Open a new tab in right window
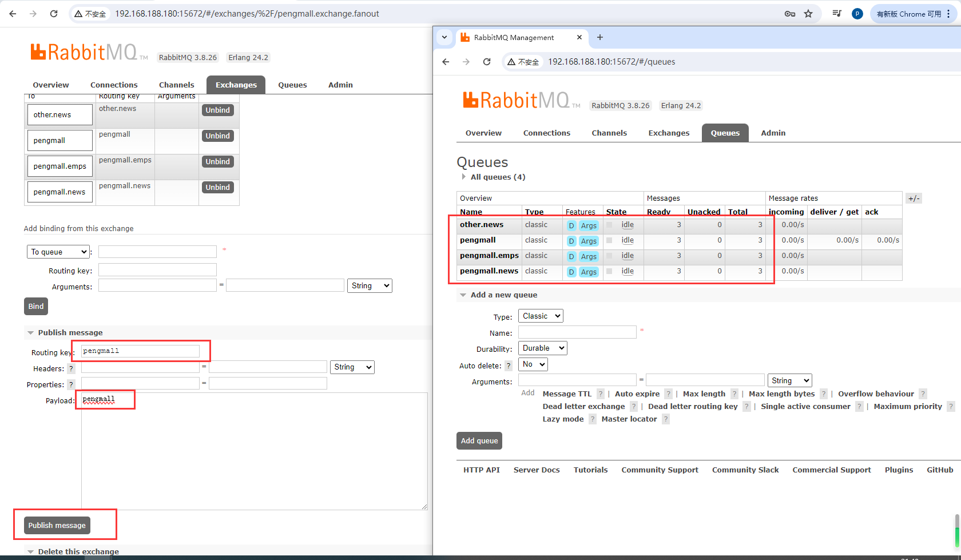 coord(600,37)
